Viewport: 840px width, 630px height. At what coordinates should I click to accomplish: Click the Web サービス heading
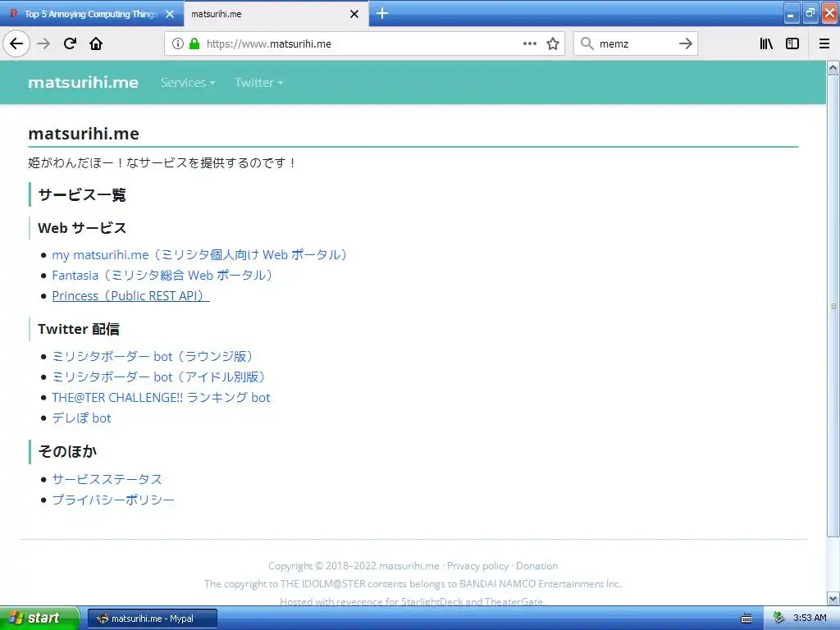click(x=82, y=228)
